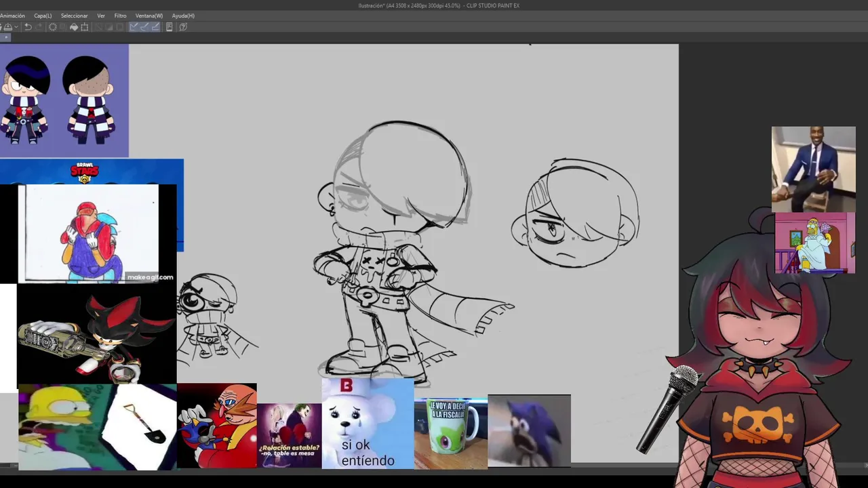Open the Ayuda(H) menu
The width and height of the screenshot is (868, 488).
tap(183, 16)
